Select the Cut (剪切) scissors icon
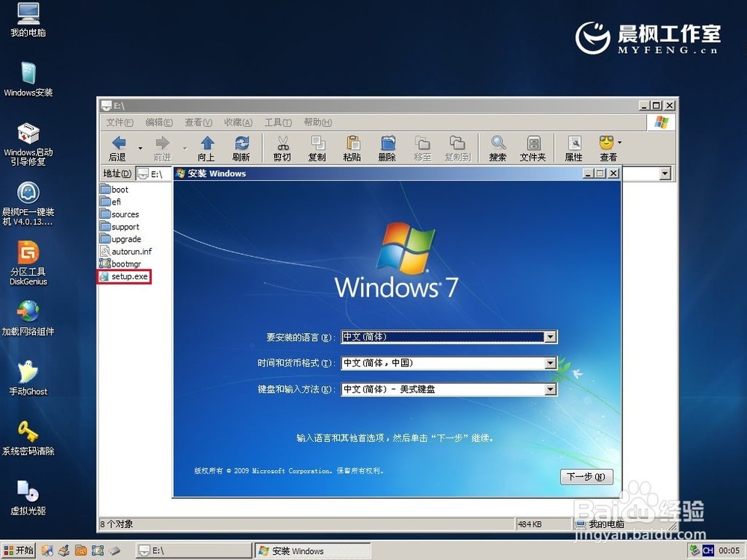747x560 pixels. pyautogui.click(x=282, y=146)
